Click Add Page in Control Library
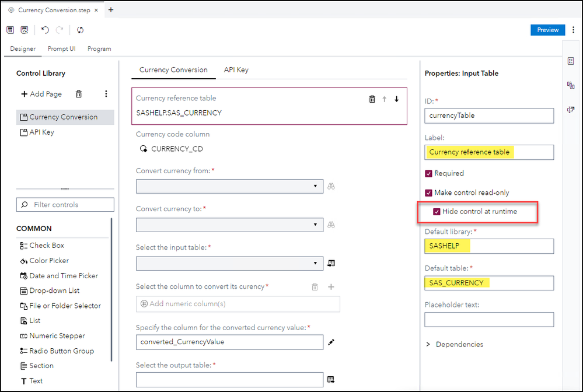 [41, 94]
